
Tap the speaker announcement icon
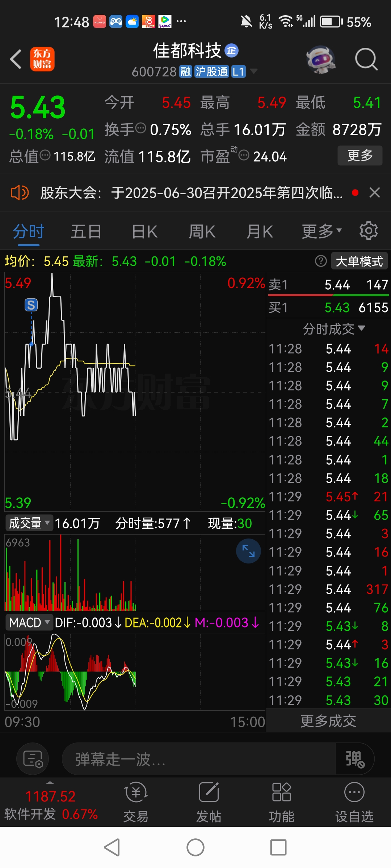point(20,192)
